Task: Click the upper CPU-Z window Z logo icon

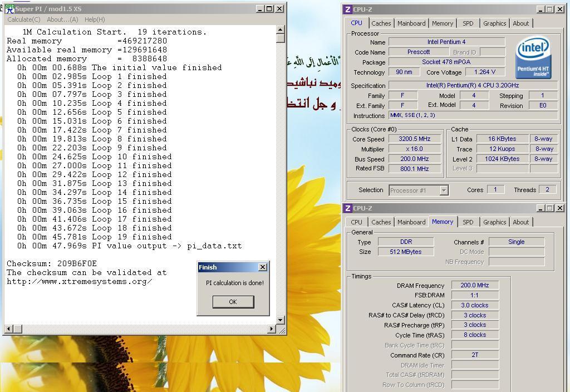Action: (348, 9)
